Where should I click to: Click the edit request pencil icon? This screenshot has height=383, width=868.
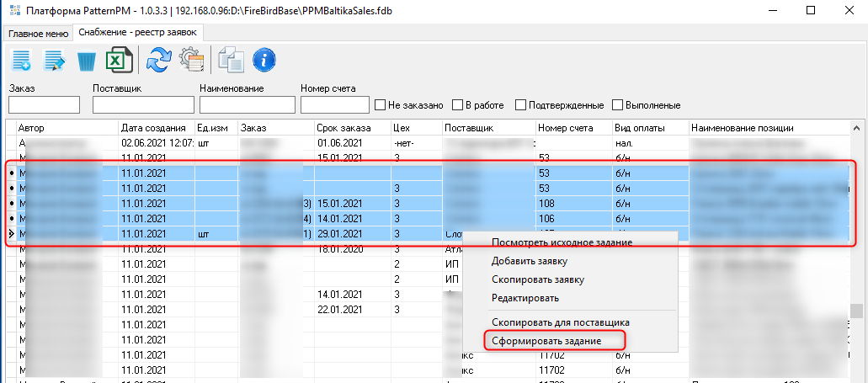click(x=55, y=61)
